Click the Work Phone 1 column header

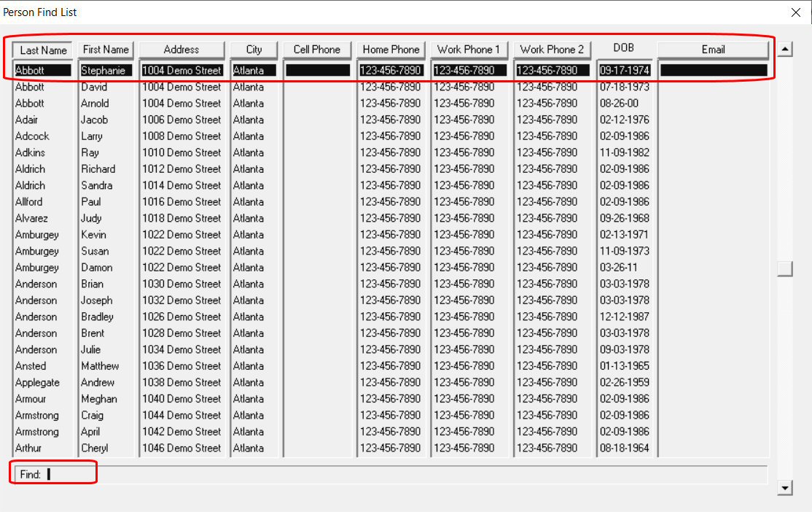pos(469,50)
